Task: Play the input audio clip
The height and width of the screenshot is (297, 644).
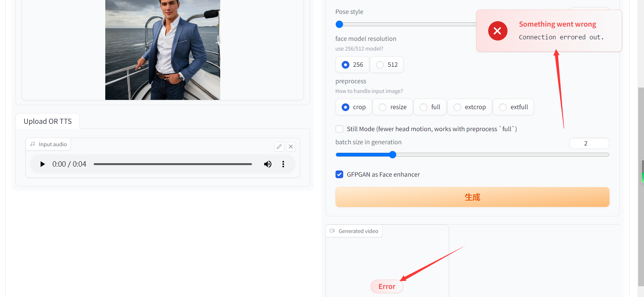Action: point(42,164)
